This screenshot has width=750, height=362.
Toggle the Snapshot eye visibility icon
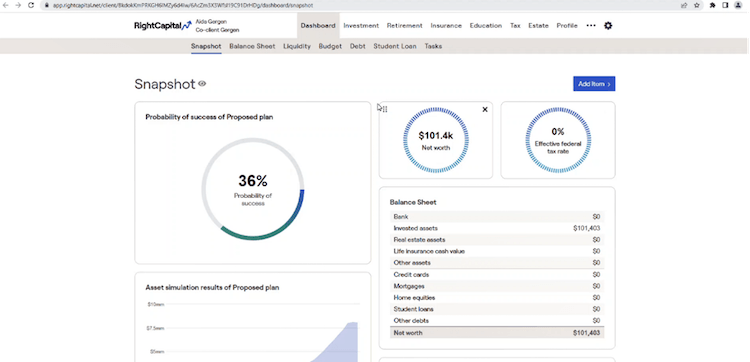tap(202, 84)
